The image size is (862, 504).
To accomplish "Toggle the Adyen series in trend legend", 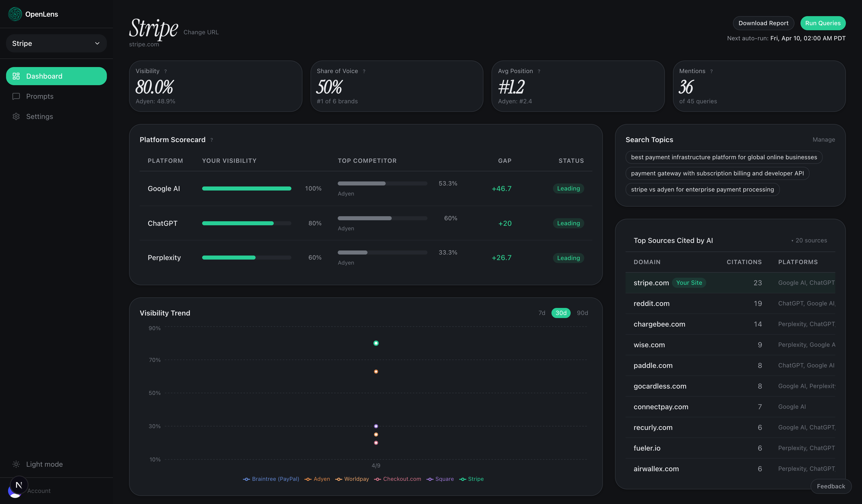I will point(317,479).
